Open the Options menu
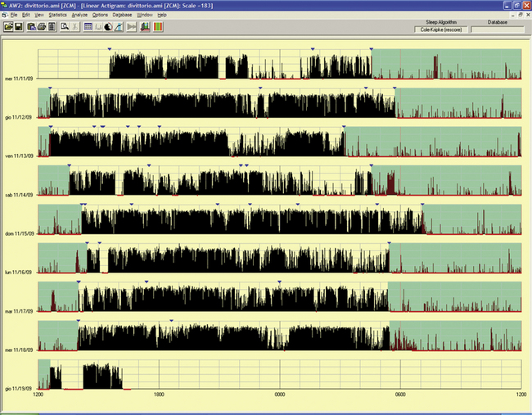Viewport: 532px width, 415px height. coord(100,15)
